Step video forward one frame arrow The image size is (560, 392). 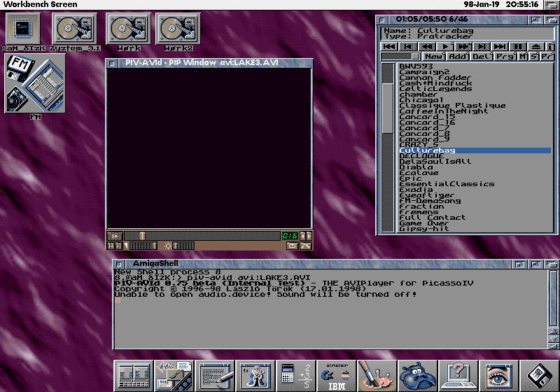[309, 236]
